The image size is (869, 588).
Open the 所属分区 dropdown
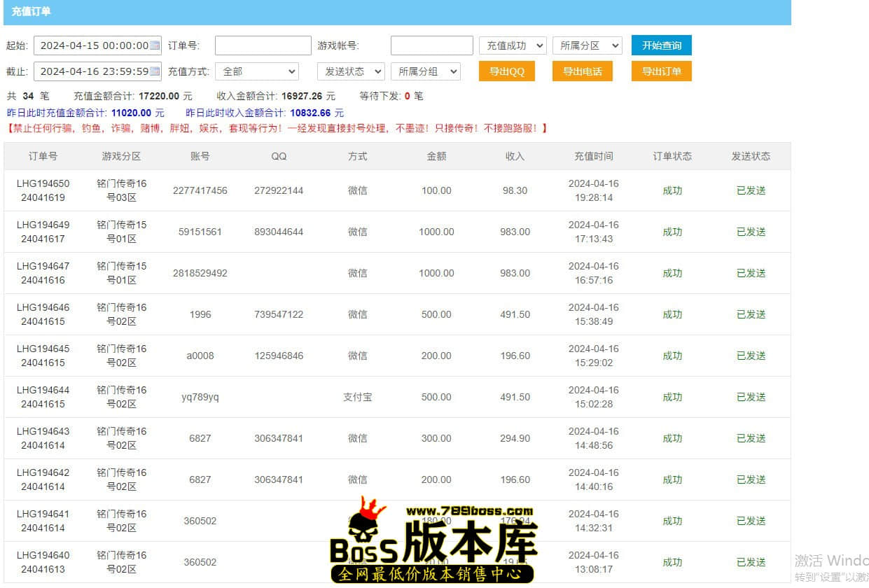coord(587,45)
